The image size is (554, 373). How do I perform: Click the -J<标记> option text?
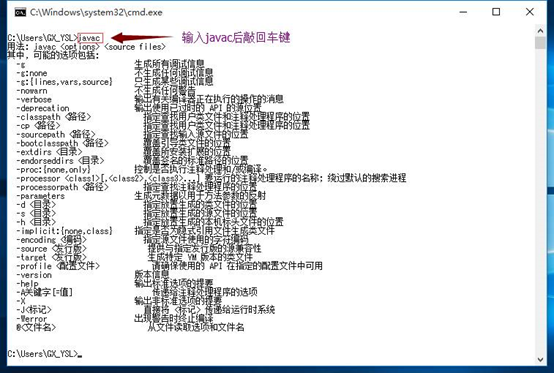click(34, 310)
